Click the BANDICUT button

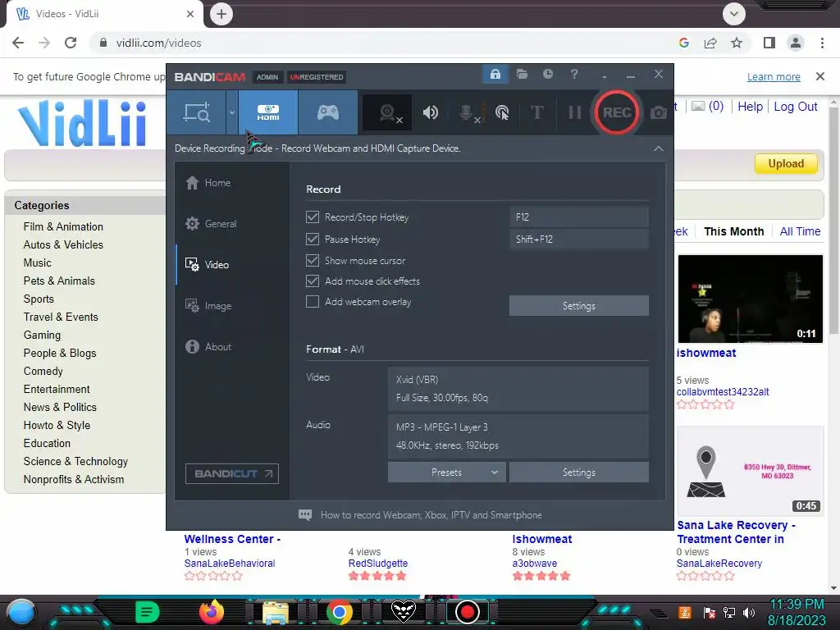[232, 473]
